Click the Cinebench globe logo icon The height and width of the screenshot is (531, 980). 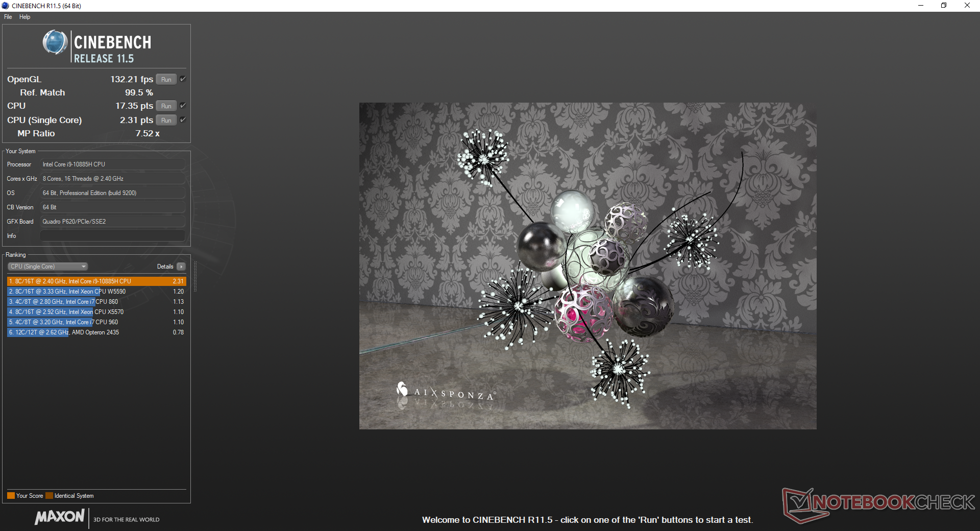(x=55, y=42)
